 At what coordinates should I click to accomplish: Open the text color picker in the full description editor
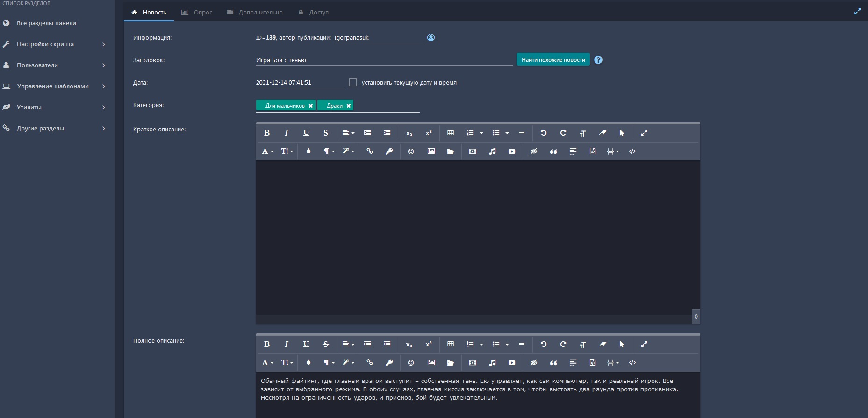pyautogui.click(x=308, y=363)
